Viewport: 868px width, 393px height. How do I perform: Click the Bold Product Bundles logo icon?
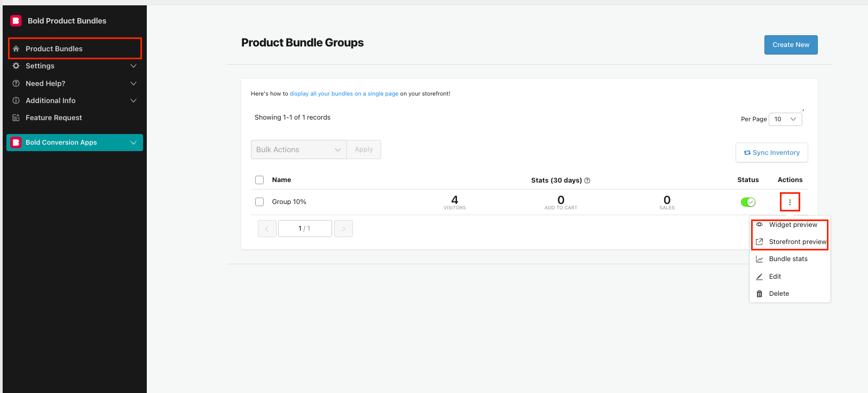click(x=16, y=21)
